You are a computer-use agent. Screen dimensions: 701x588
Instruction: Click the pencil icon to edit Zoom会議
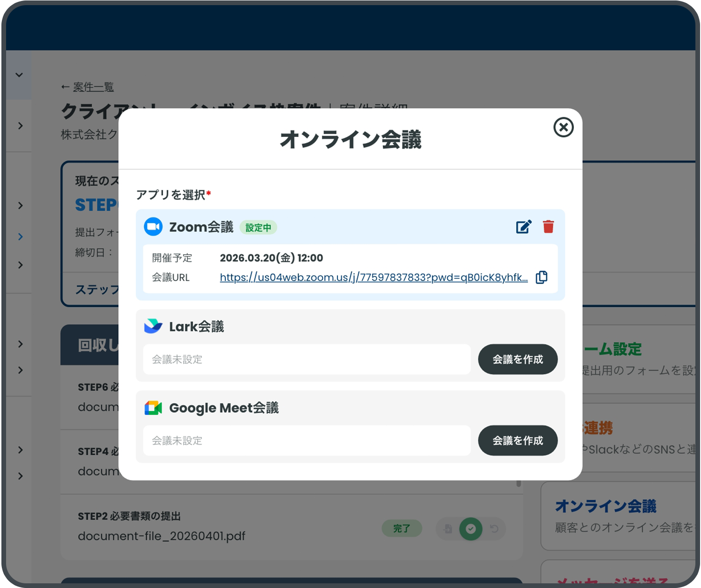point(523,227)
